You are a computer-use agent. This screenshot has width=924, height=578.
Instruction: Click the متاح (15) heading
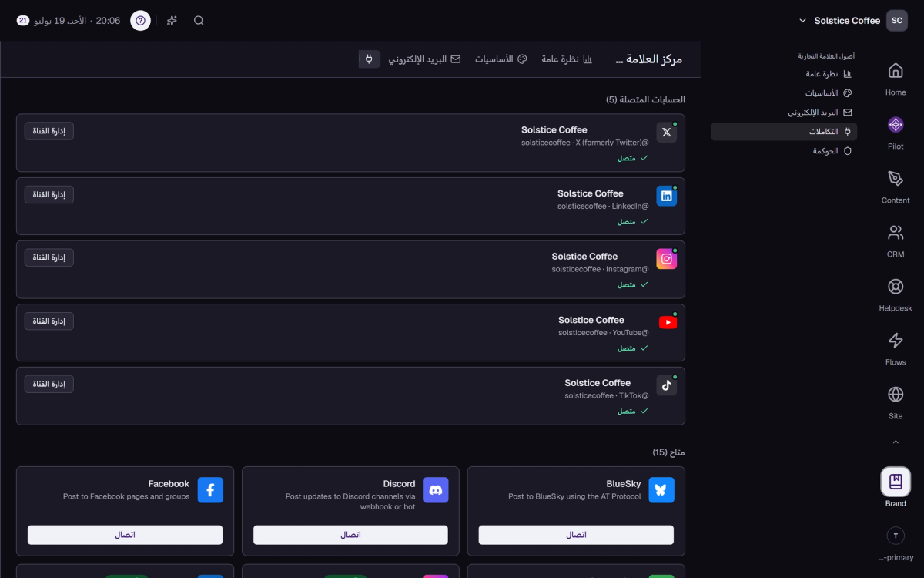[x=668, y=452]
